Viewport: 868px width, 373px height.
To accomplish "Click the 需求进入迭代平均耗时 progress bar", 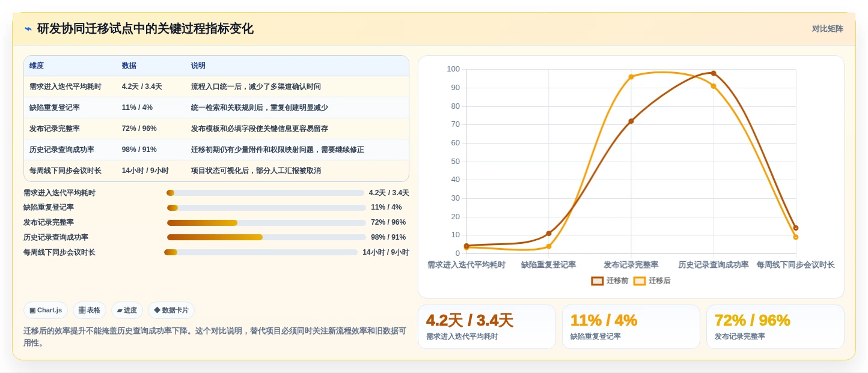I will point(265,193).
